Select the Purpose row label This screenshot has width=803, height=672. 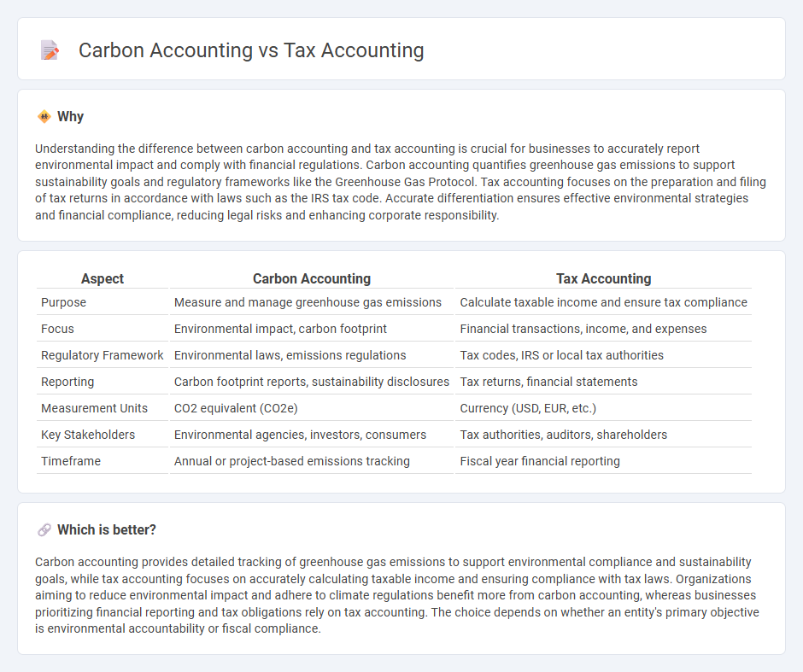pyautogui.click(x=63, y=302)
